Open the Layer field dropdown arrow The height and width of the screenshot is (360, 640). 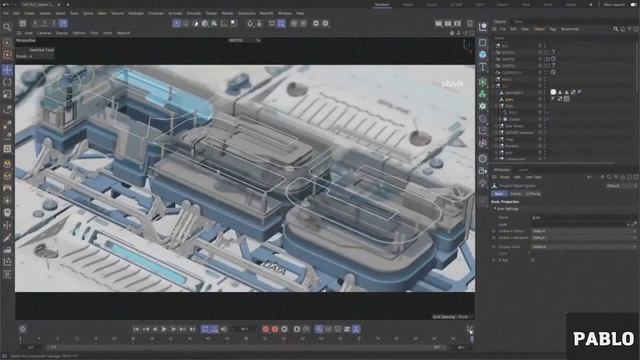pyautogui.click(x=628, y=224)
